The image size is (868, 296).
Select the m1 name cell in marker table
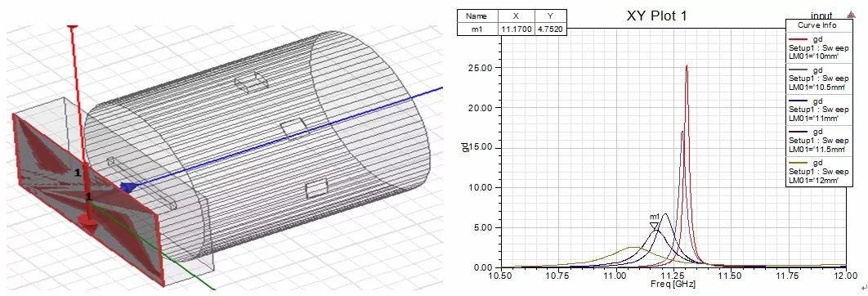click(x=477, y=29)
